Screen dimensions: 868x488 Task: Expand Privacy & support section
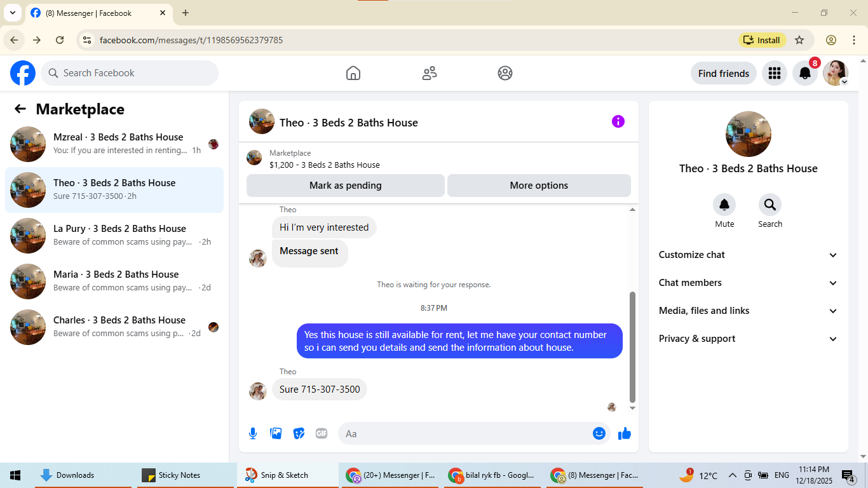click(x=749, y=339)
